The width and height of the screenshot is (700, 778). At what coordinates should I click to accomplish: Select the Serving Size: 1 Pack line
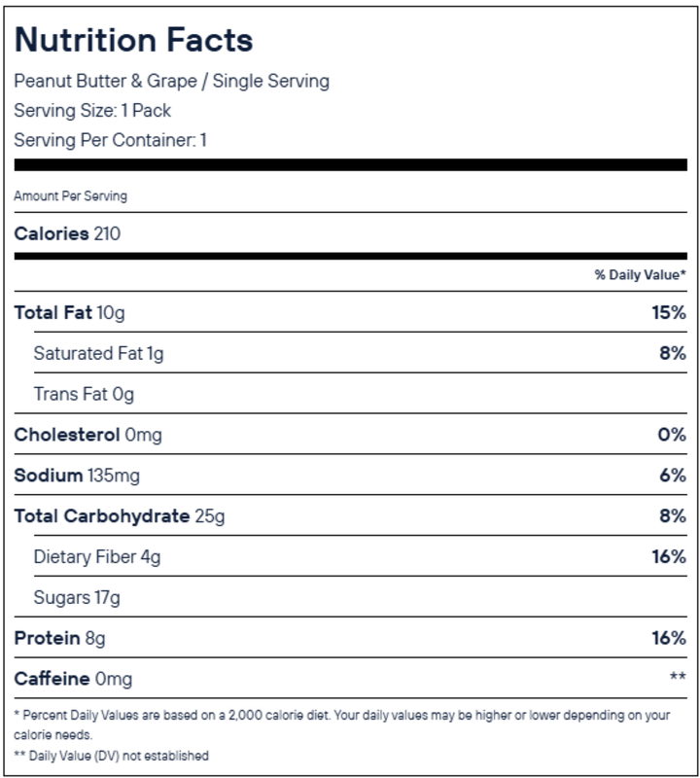tap(92, 110)
